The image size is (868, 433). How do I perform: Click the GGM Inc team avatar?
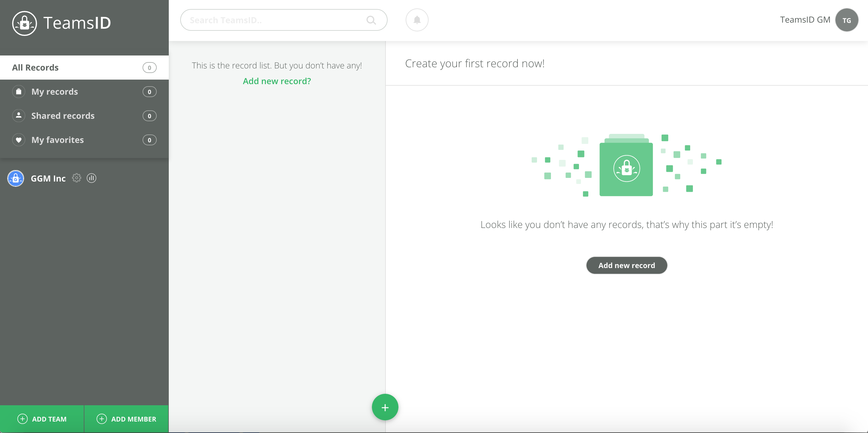coord(15,178)
